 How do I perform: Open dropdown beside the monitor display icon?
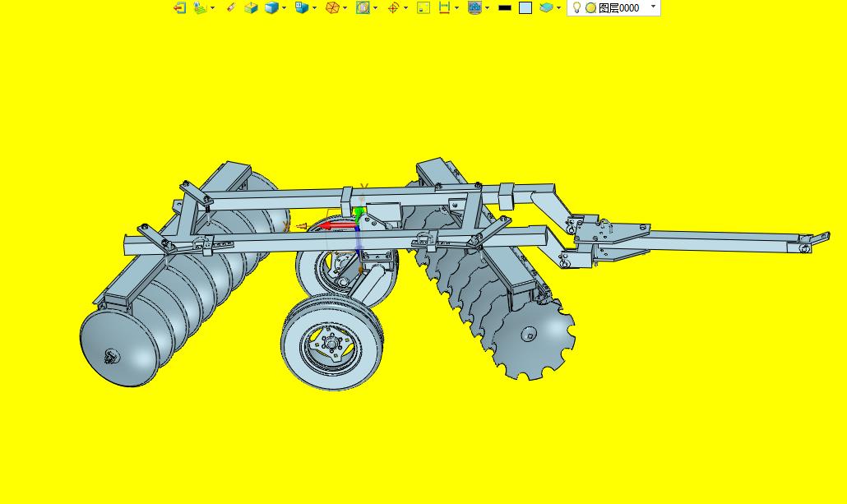click(488, 7)
